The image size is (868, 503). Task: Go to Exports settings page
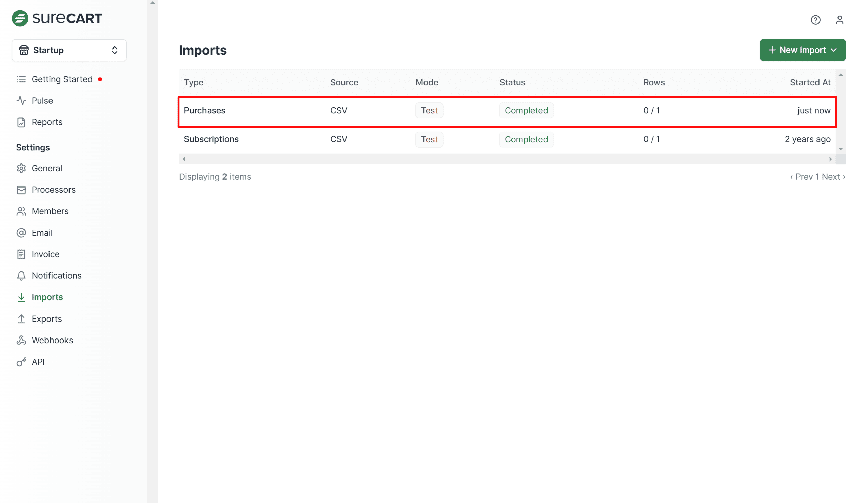pos(47,319)
